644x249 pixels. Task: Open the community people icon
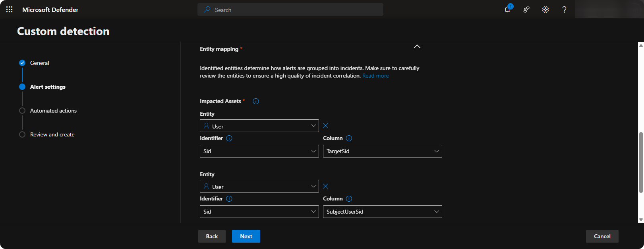(x=526, y=10)
